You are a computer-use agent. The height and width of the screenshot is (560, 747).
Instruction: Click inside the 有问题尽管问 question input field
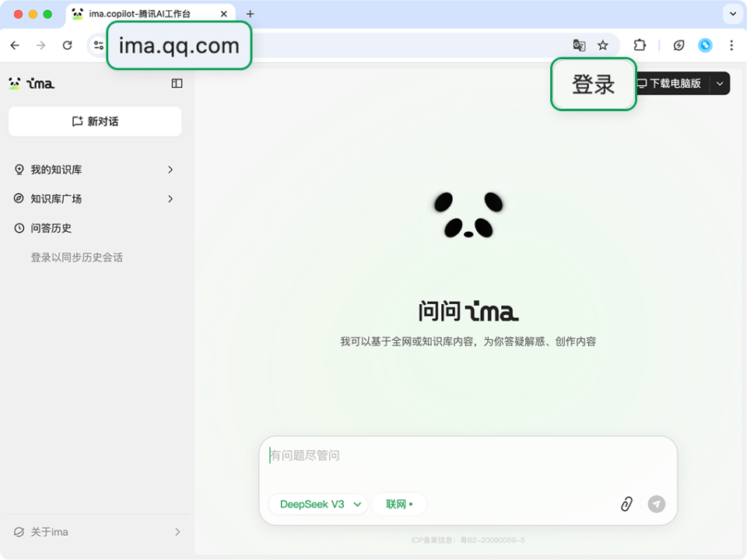tap(467, 456)
